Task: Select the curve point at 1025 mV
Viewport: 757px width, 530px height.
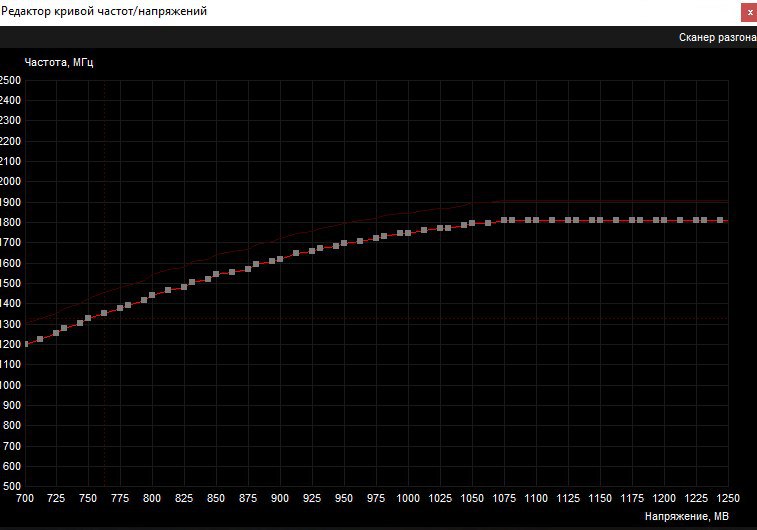Action: 440,228
